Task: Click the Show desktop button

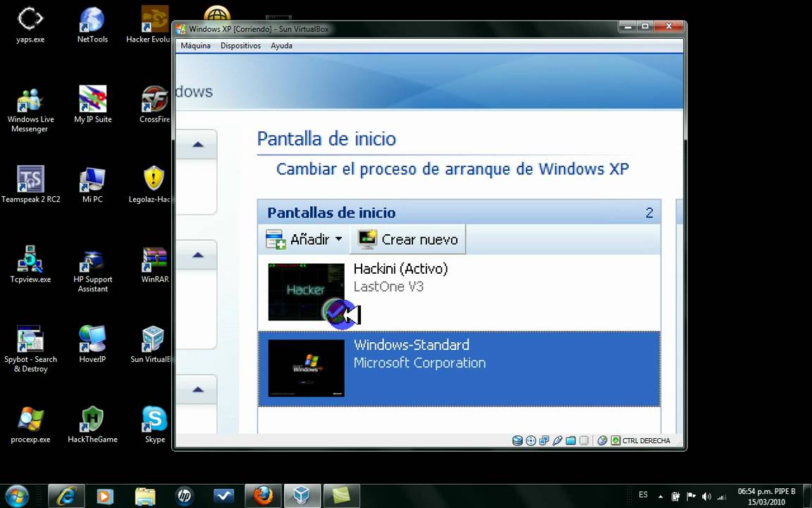Action: pos(807,496)
